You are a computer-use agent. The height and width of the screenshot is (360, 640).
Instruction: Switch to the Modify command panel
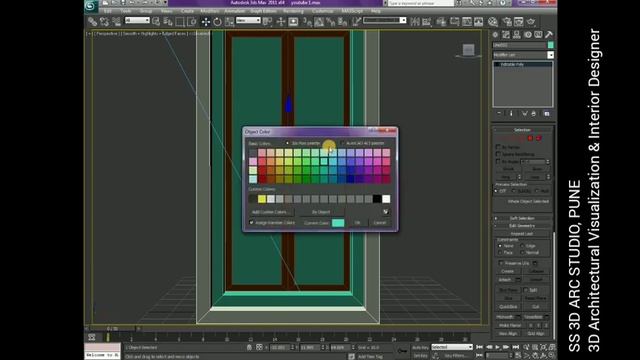(x=506, y=35)
